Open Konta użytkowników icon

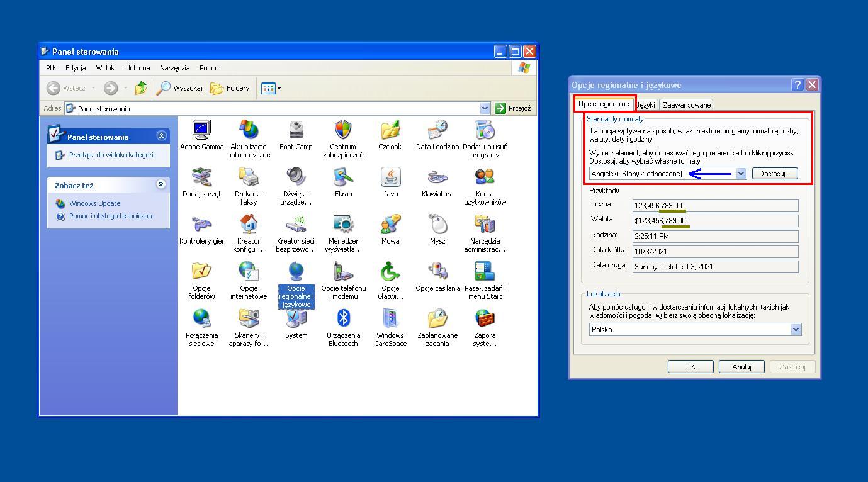point(485,177)
